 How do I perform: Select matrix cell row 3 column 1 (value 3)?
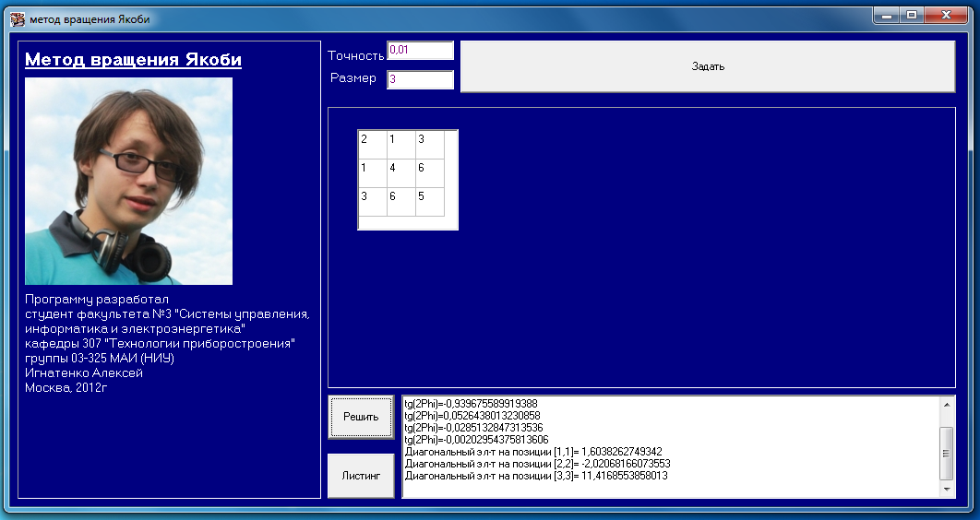373,202
